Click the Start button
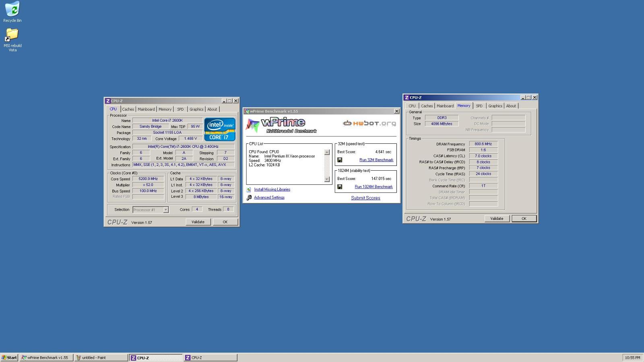Viewport: 644px width, 362px height. pos(9,358)
